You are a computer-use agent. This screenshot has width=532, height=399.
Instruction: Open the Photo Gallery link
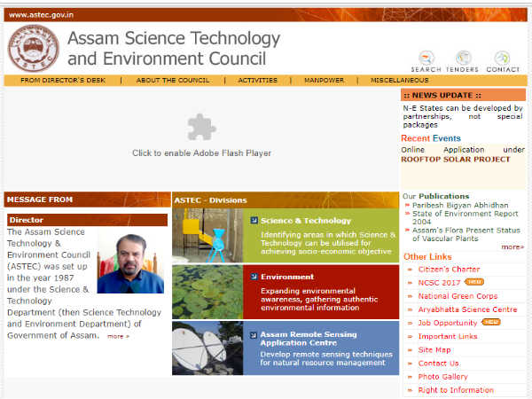[x=442, y=377]
